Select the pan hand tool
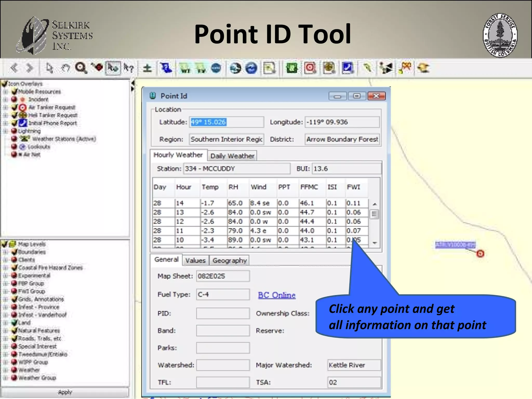The image size is (532, 399). click(65, 68)
